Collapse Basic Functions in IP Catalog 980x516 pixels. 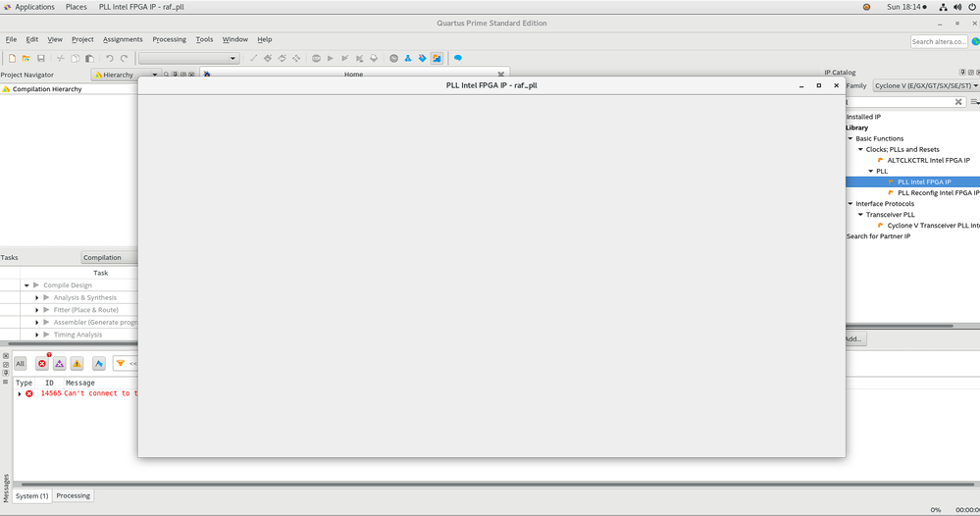[x=850, y=138]
